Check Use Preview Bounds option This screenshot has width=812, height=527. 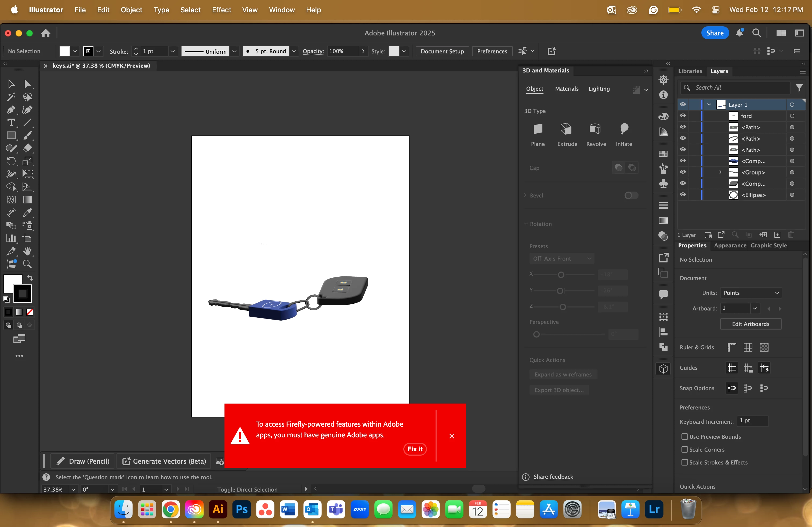pos(684,437)
